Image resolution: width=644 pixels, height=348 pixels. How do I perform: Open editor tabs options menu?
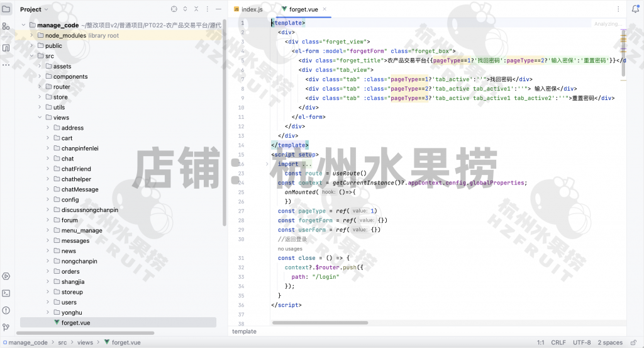point(618,9)
